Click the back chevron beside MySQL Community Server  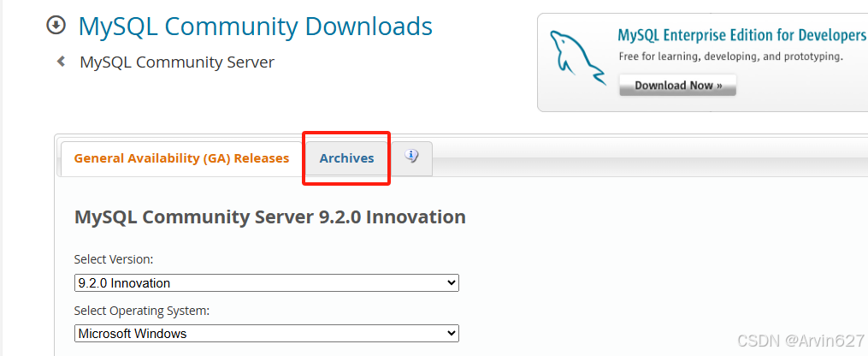point(61,62)
